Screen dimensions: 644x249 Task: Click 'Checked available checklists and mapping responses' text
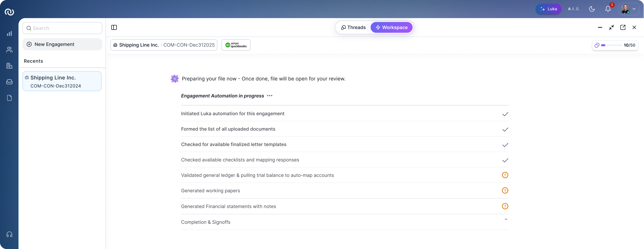click(x=240, y=160)
